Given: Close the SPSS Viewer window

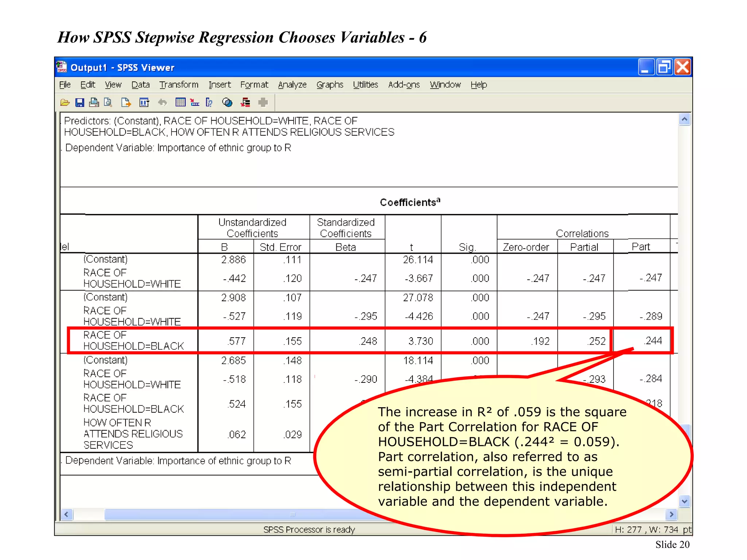Looking at the screenshot, I should click(682, 67).
